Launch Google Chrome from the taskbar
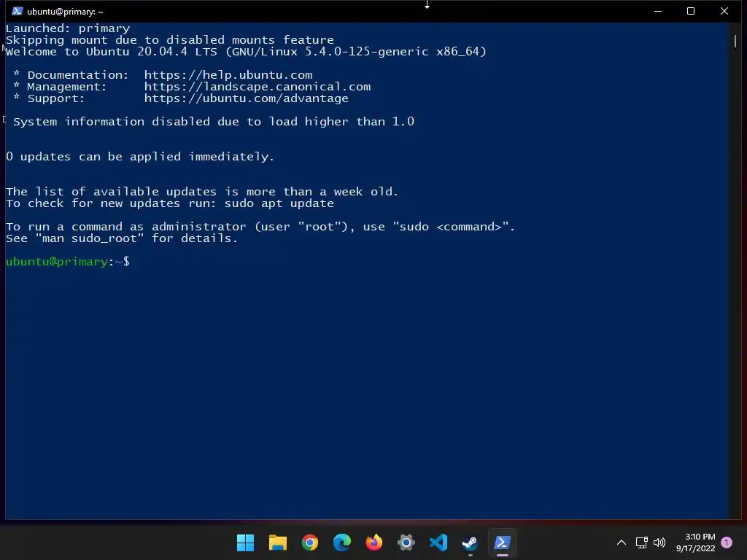The height and width of the screenshot is (560, 747). pos(309,542)
